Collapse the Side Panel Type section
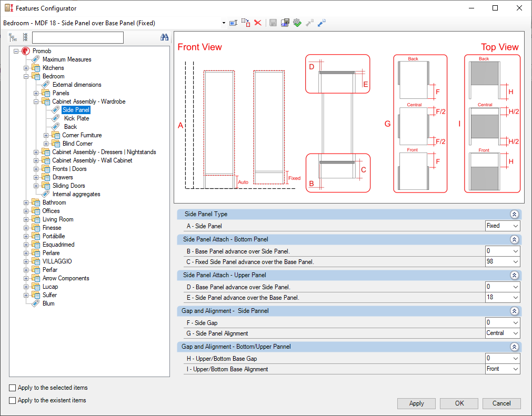Screen dimensions: 532x416 click(x=514, y=214)
